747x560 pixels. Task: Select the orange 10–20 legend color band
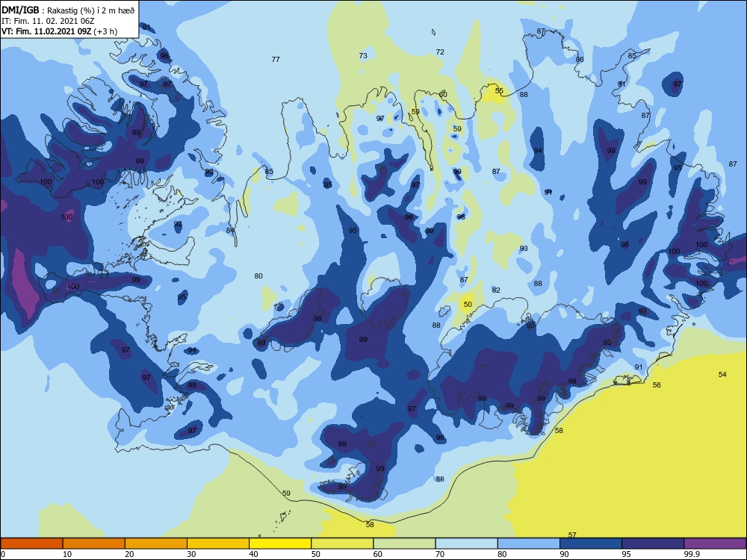pos(94,544)
